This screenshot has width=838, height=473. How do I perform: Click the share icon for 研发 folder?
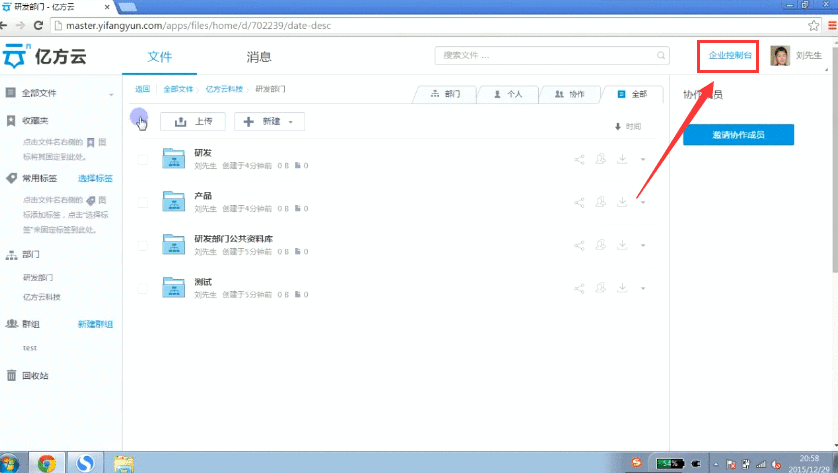click(x=579, y=159)
